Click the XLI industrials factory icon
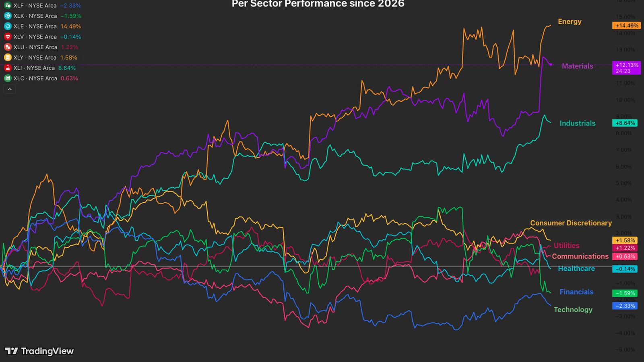This screenshot has height=362, width=644. coord(7,68)
